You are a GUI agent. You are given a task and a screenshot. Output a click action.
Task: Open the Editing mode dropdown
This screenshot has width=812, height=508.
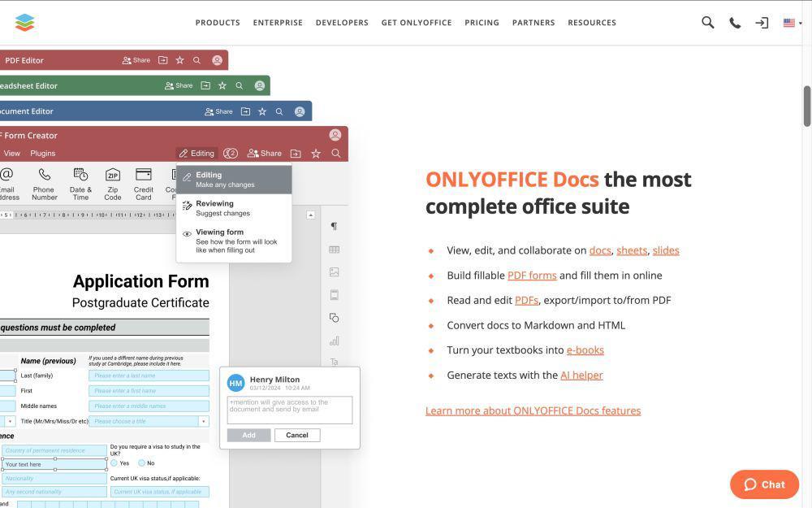point(197,154)
